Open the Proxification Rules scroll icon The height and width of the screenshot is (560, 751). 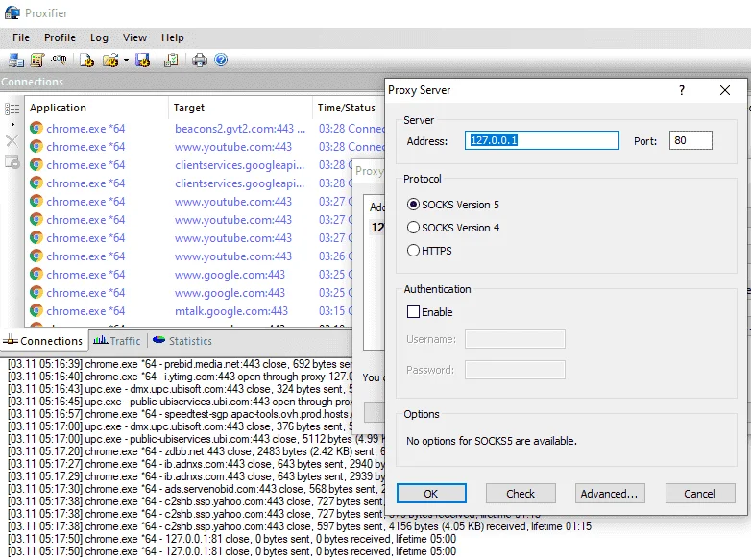click(37, 61)
